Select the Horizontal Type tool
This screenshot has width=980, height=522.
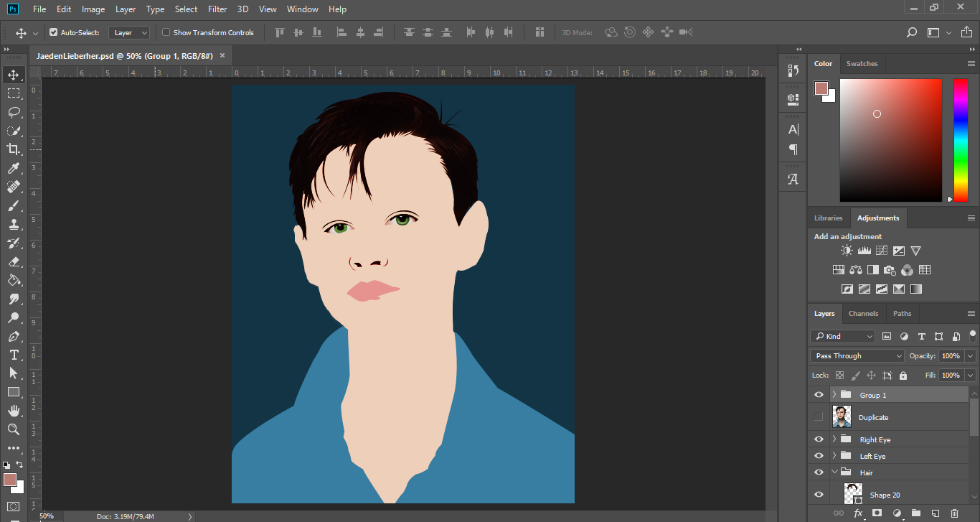(x=13, y=355)
